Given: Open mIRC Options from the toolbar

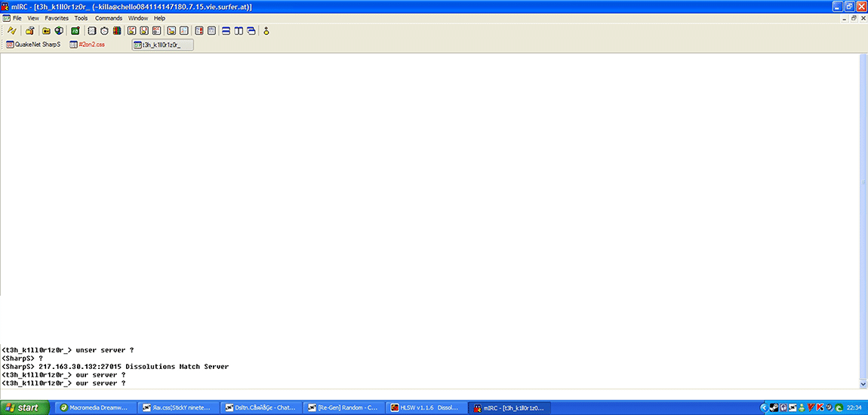Looking at the screenshot, I should pos(29,31).
